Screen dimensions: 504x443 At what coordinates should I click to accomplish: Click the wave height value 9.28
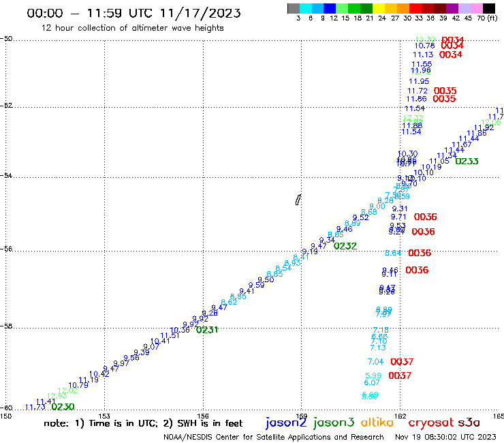[210, 313]
